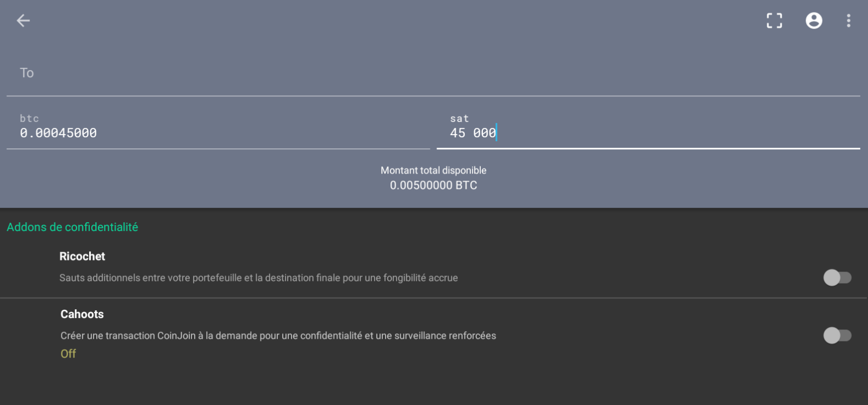The image size is (868, 405).
Task: Select the Ricochet title
Action: (x=82, y=257)
